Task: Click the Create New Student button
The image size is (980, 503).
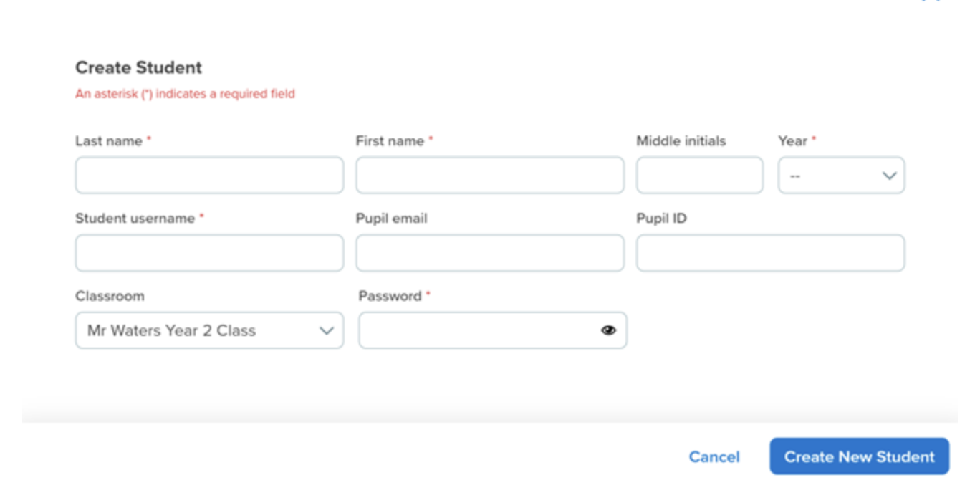Action: click(860, 456)
